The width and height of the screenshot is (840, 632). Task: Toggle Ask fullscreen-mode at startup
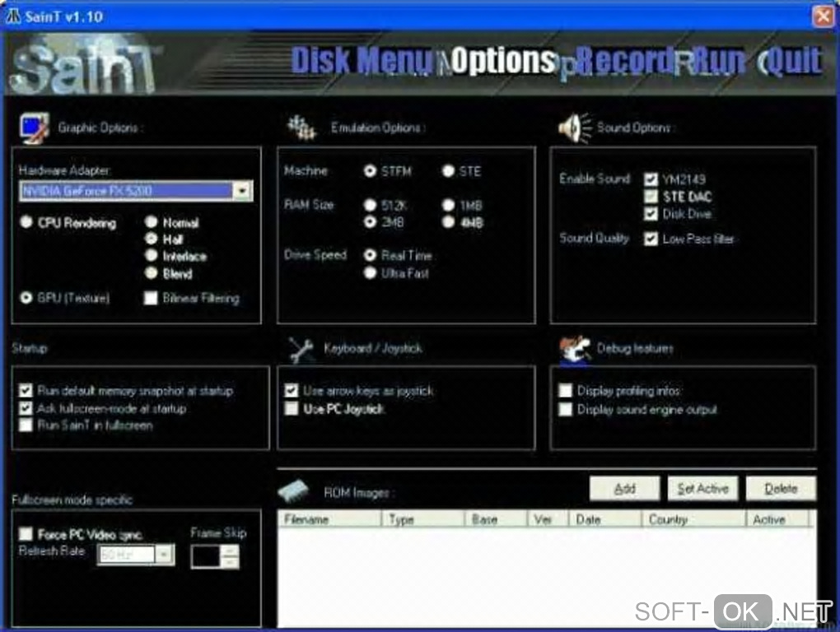point(26,408)
